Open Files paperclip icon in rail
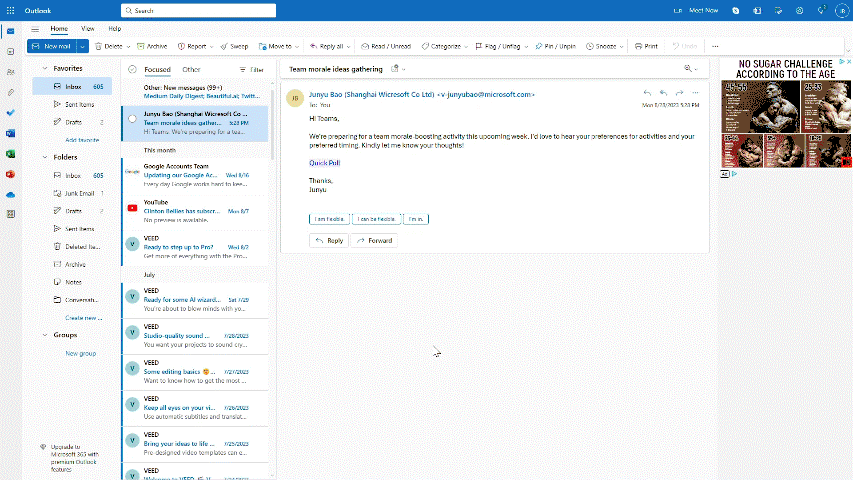This screenshot has width=853, height=480. [10, 93]
